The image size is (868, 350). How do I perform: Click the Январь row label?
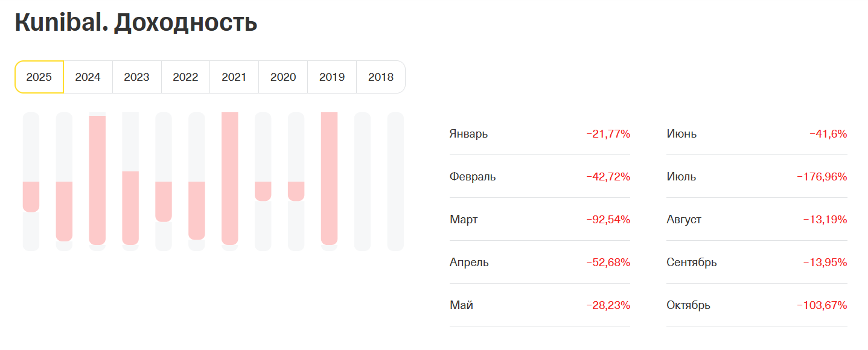468,134
